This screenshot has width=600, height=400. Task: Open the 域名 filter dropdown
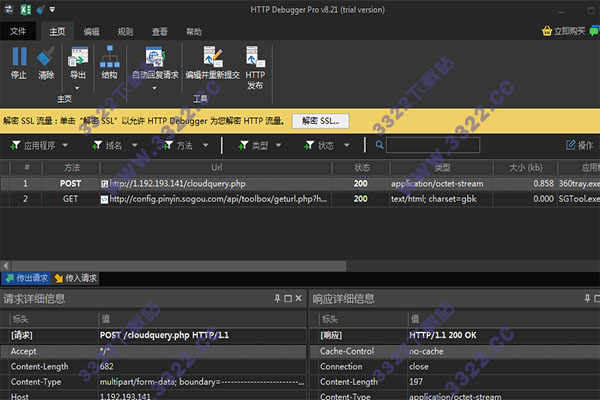[x=135, y=145]
